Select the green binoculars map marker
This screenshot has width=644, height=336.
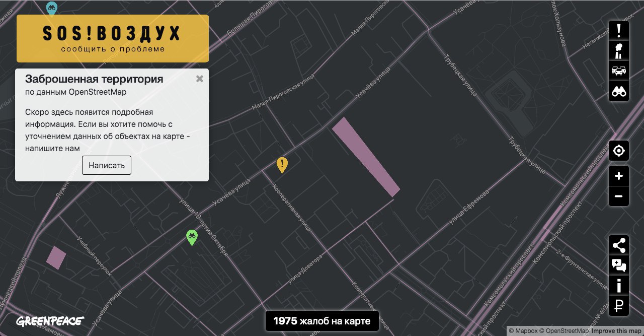192,237
